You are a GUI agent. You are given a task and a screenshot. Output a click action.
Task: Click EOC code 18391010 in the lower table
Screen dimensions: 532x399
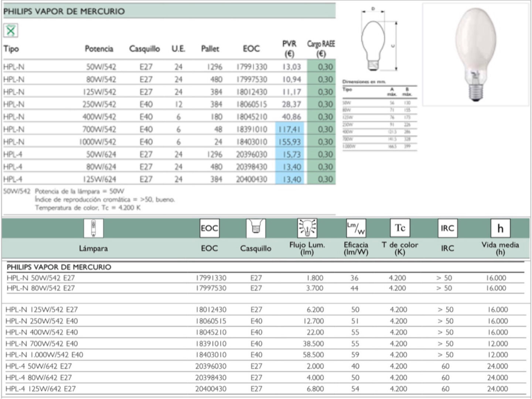point(211,344)
